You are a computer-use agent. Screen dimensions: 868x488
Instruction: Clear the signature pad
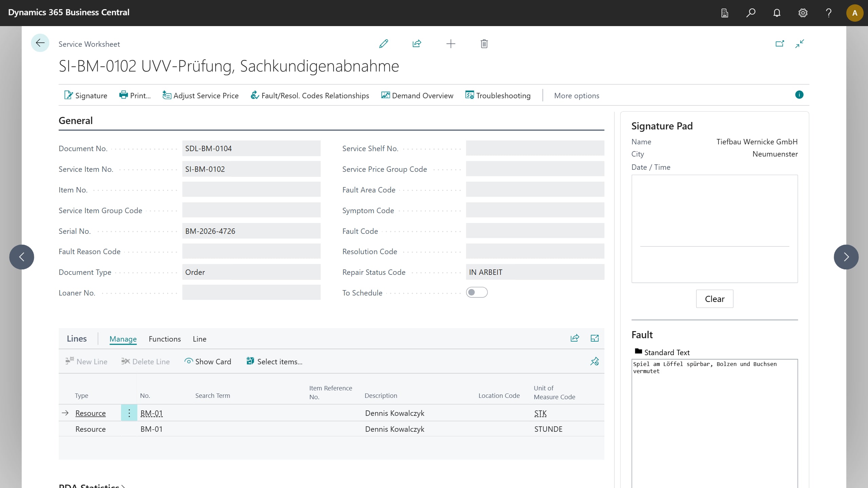click(714, 299)
